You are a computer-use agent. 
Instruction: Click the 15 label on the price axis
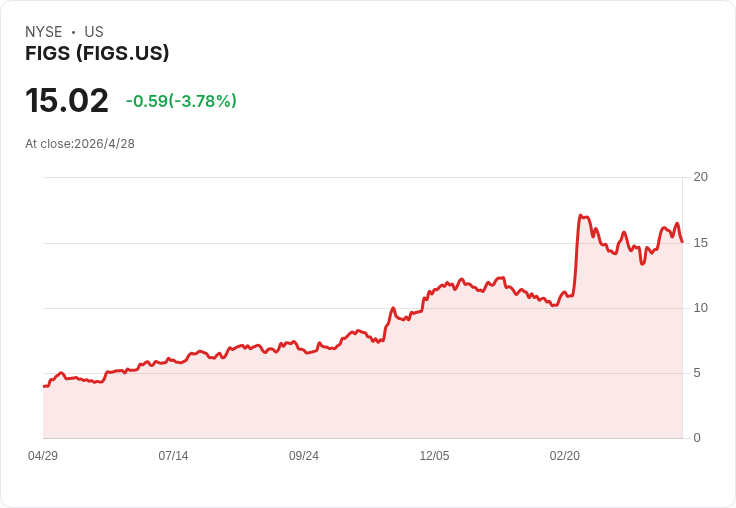701,243
